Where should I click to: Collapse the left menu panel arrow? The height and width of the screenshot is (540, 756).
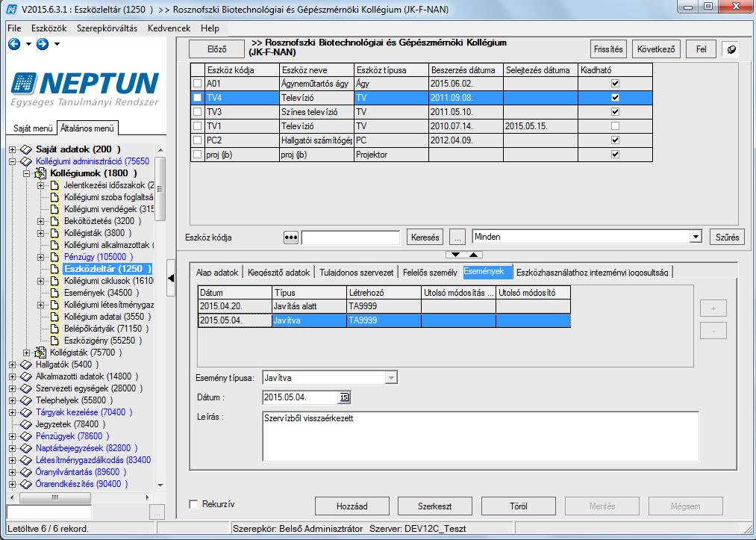click(x=171, y=278)
